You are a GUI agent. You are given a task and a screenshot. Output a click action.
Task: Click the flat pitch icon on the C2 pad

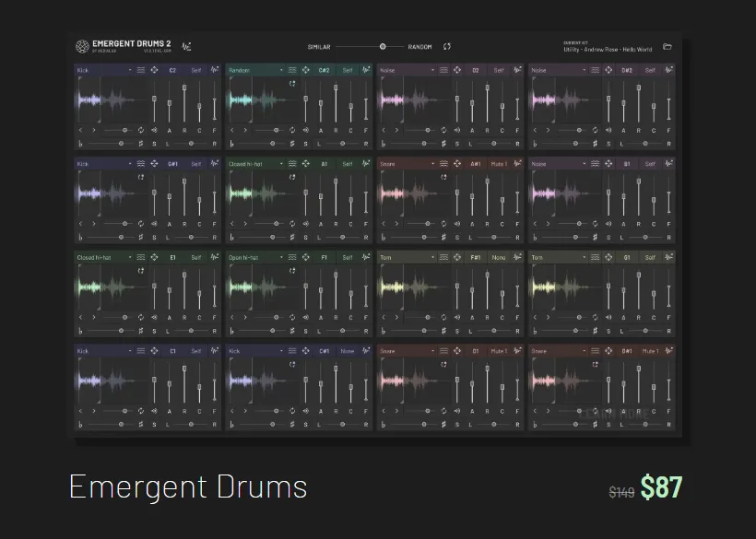click(80, 144)
